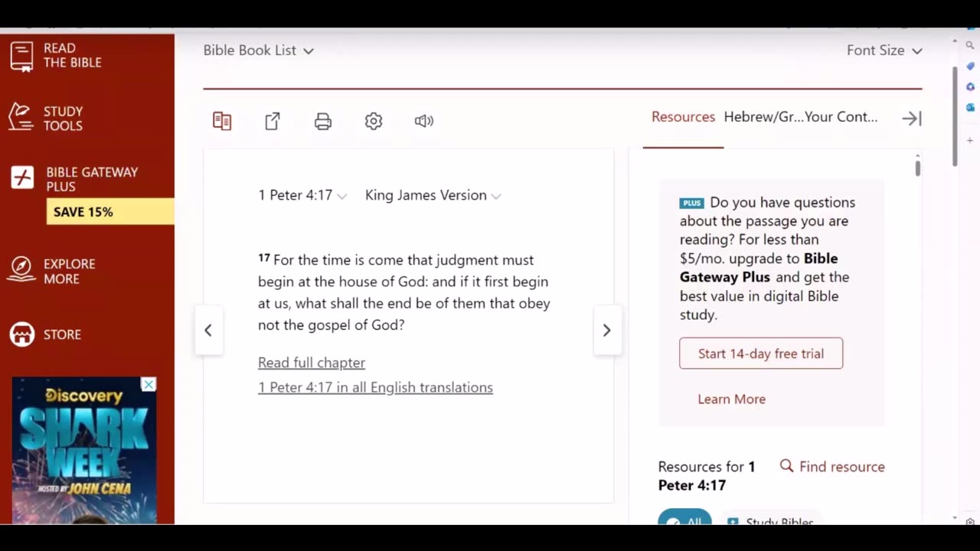Image resolution: width=980 pixels, height=551 pixels.
Task: Open the Study Tools sidebar item
Action: tap(46, 118)
